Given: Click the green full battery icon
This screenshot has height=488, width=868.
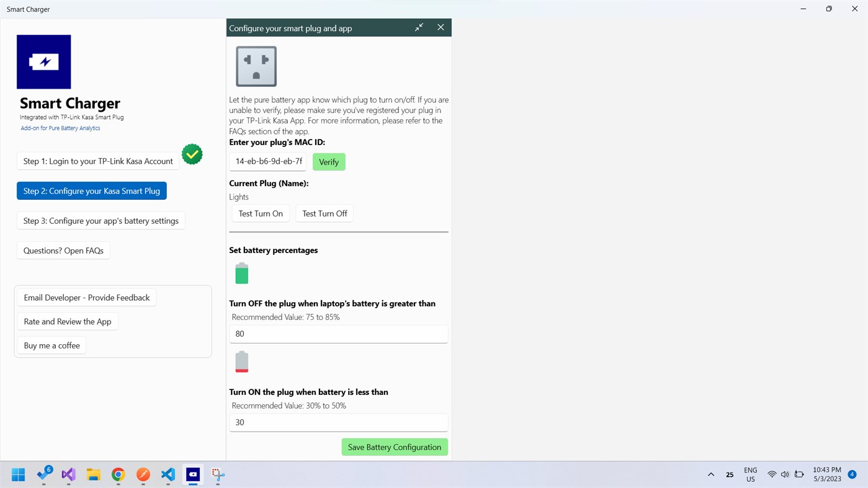Looking at the screenshot, I should 241,273.
